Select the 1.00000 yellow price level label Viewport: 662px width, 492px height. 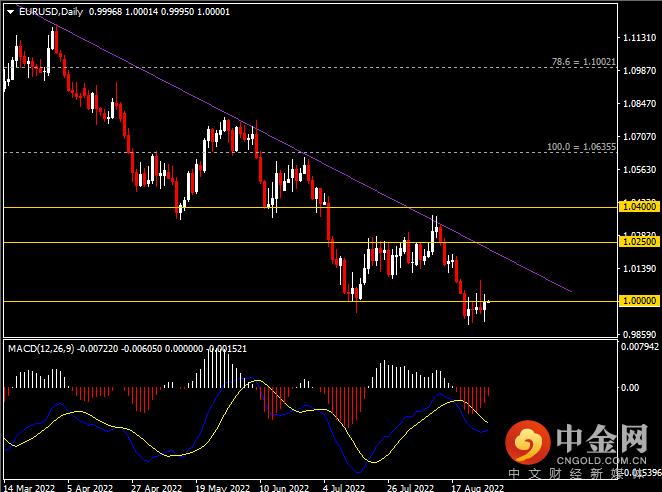(640, 301)
